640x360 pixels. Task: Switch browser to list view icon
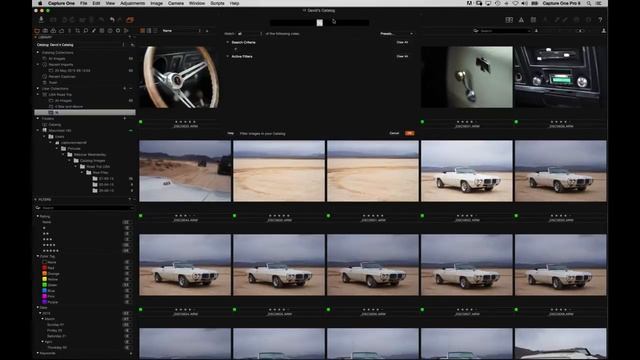(155, 31)
